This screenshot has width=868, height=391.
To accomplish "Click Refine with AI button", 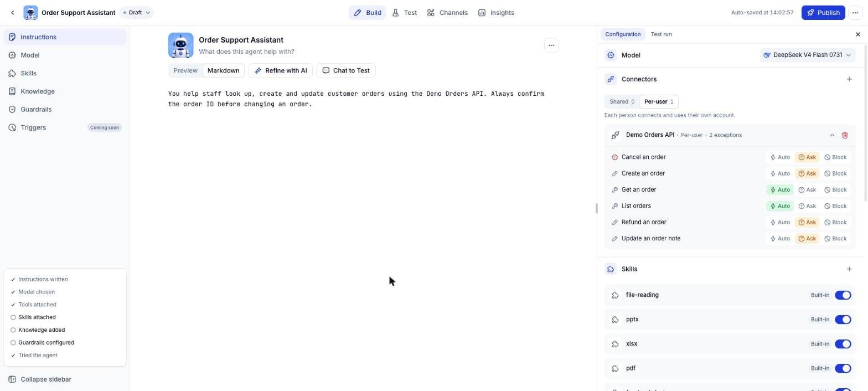I will point(281,71).
